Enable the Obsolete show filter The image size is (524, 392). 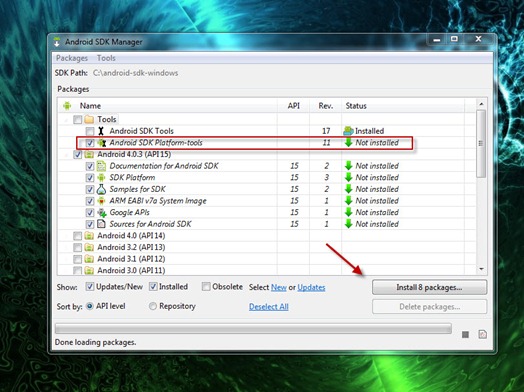[206, 287]
